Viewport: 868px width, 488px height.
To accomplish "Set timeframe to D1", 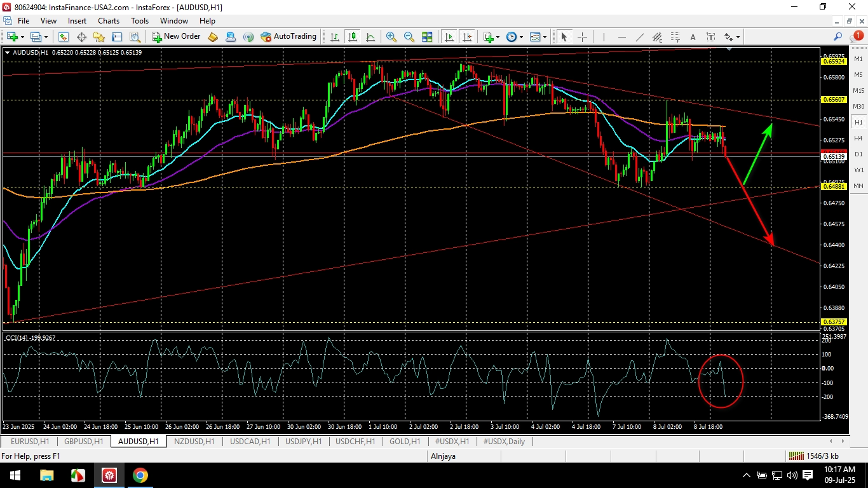I will [x=858, y=154].
